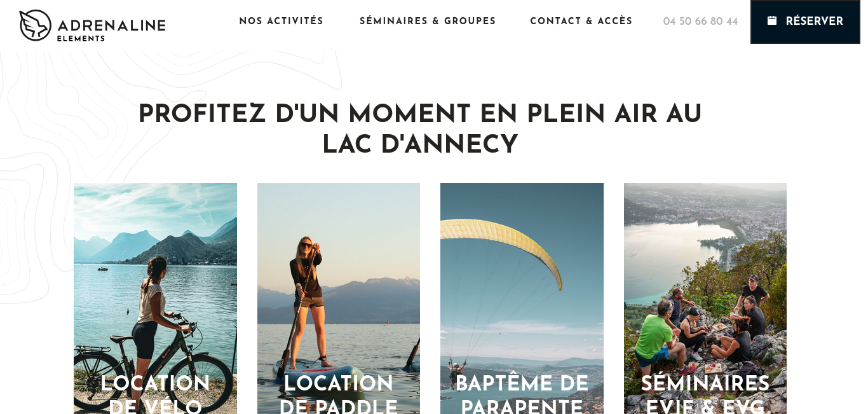Click the yellow paraglider wing in photo

pyautogui.click(x=502, y=248)
